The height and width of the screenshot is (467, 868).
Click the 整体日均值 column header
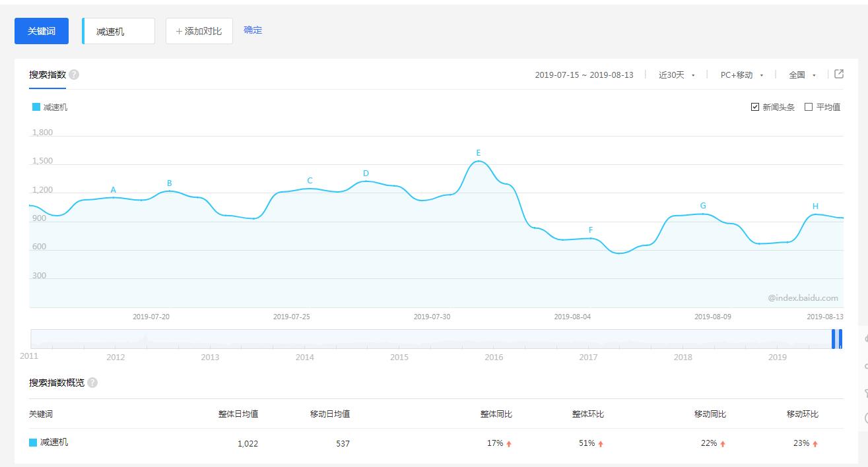point(238,414)
